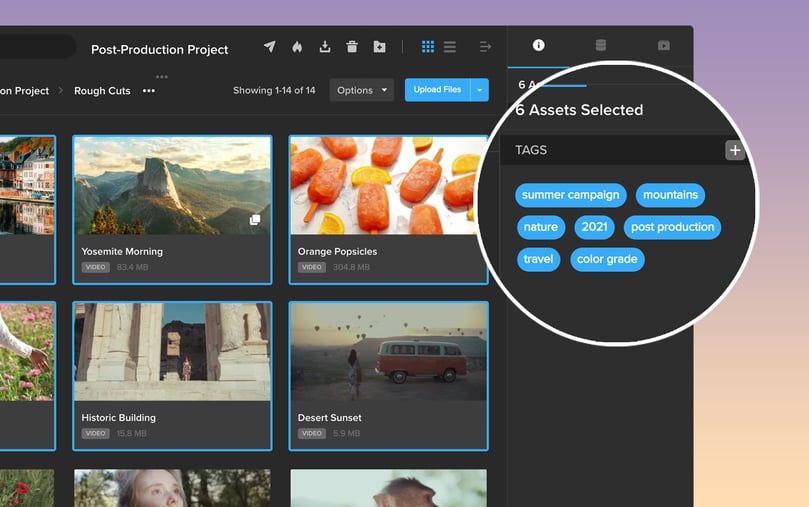Click the flame icon in toolbar
Image resolution: width=809 pixels, height=507 pixels.
click(x=297, y=46)
